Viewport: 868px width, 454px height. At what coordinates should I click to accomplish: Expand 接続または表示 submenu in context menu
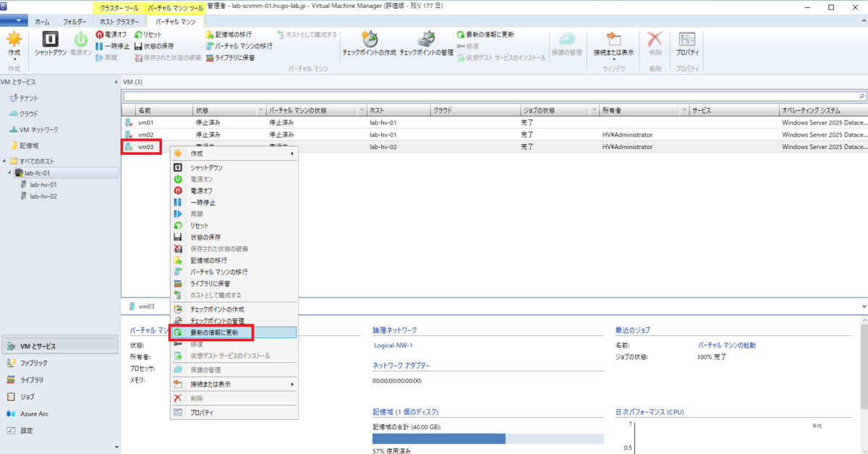tap(234, 384)
